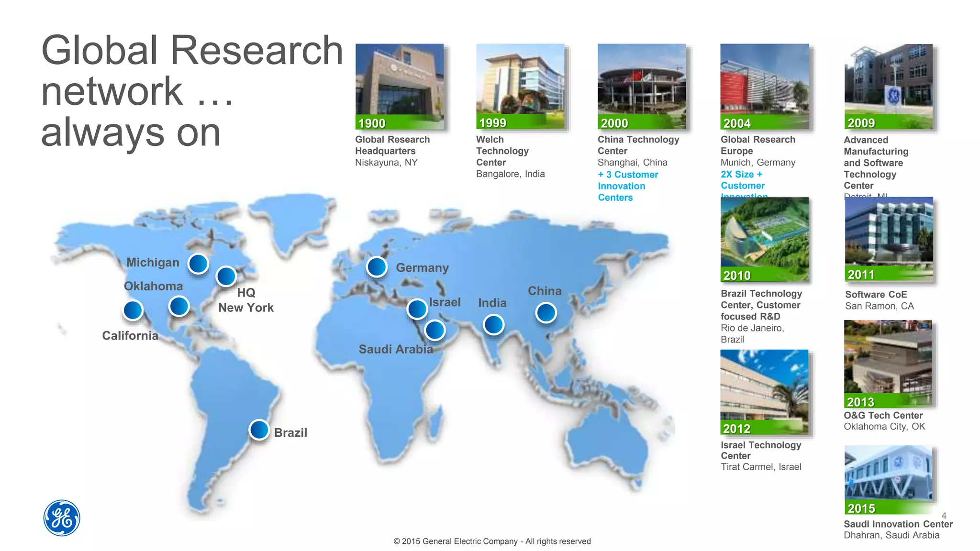Click the 'Oklahoma' map label

pos(153,286)
